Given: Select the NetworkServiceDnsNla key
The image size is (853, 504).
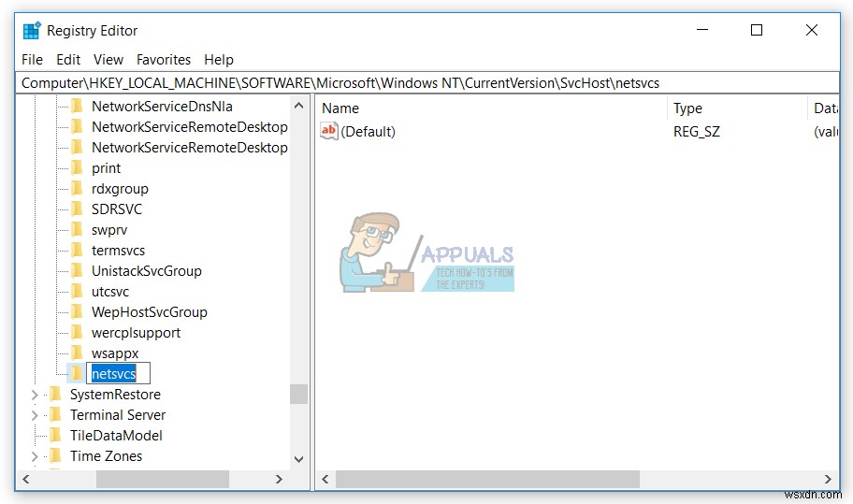Looking at the screenshot, I should click(162, 107).
